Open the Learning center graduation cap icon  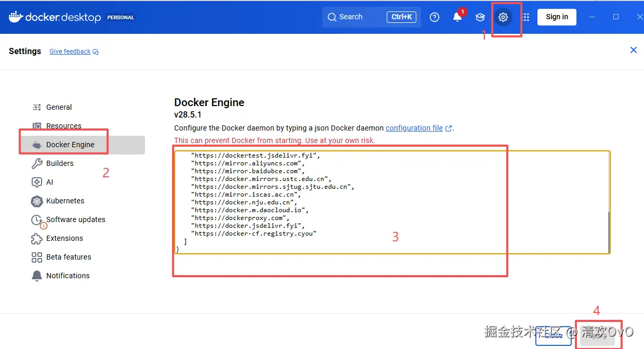pos(480,17)
